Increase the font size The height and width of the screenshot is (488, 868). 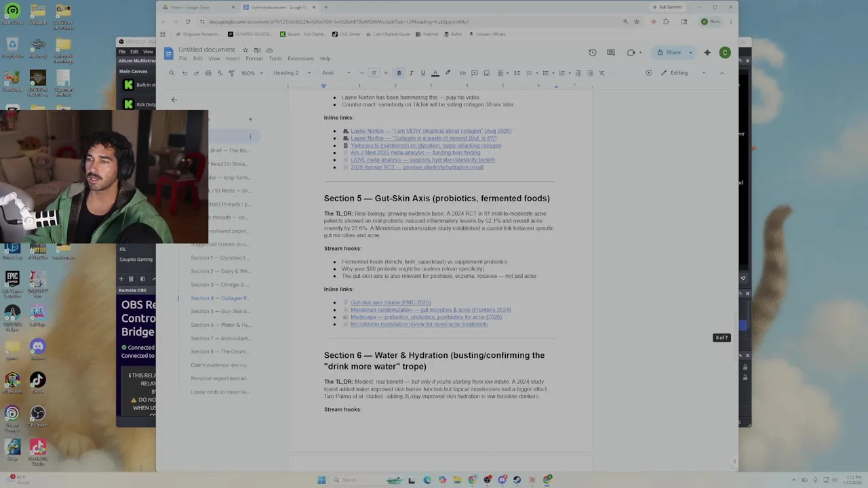[x=386, y=73]
